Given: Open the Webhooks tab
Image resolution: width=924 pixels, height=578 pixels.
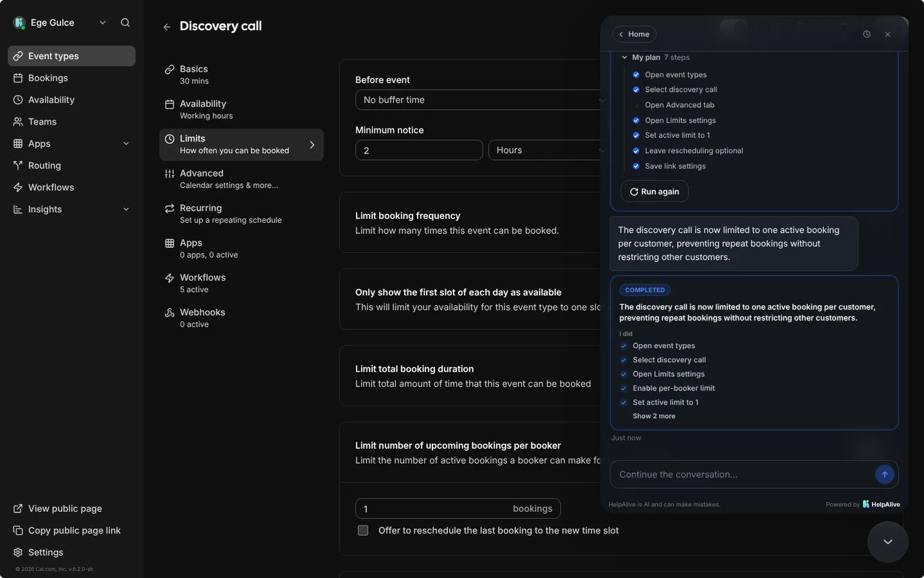Looking at the screenshot, I should (x=241, y=317).
